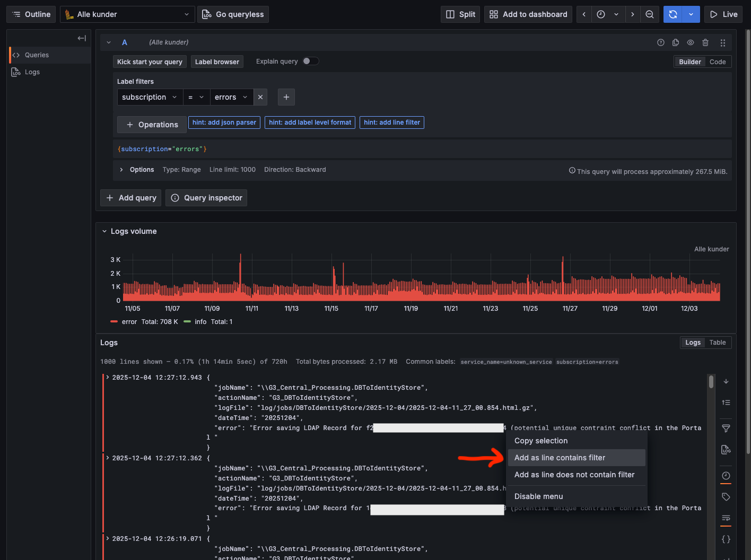
Task: Click the duplicate query icon
Action: tap(675, 42)
